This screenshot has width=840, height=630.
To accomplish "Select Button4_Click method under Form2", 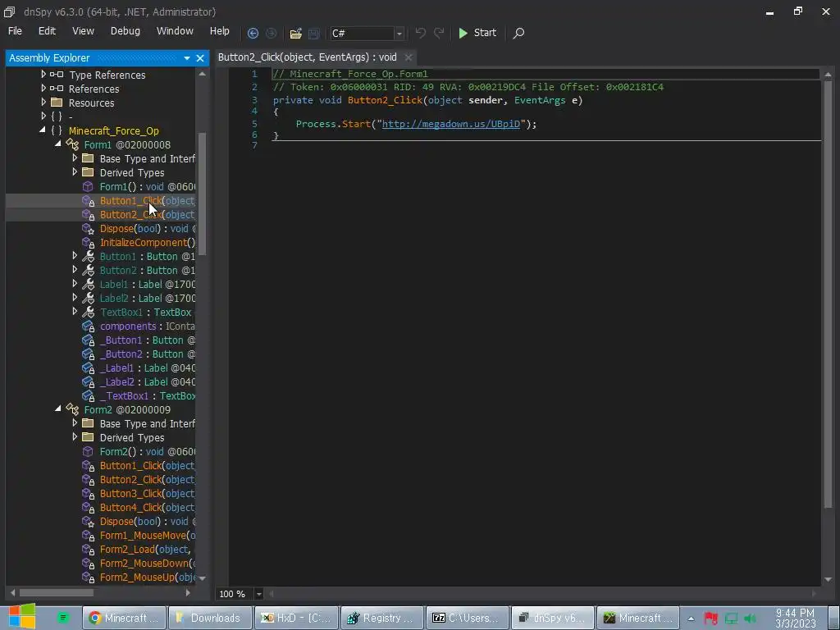I will tap(148, 507).
